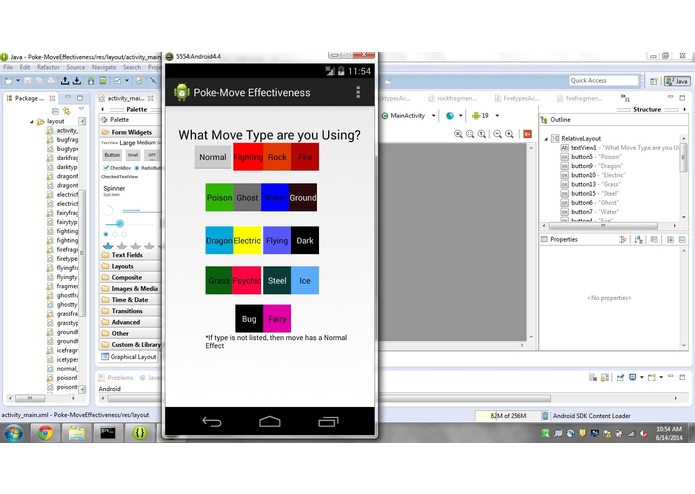Open the Navigate menu

click(x=104, y=67)
